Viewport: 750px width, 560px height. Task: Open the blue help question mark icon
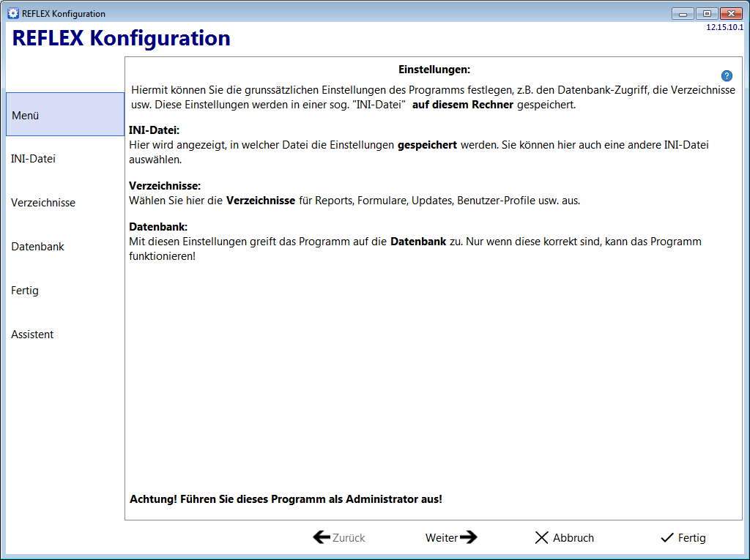tap(727, 75)
